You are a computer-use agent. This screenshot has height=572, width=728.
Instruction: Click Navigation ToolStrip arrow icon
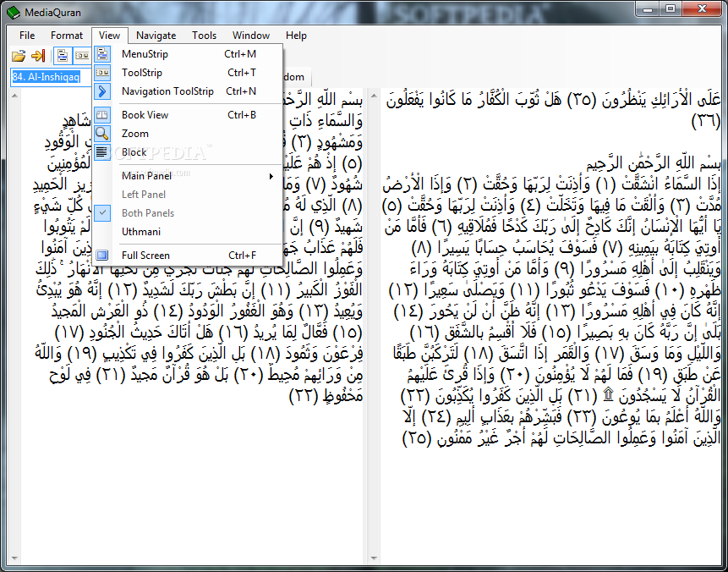click(x=102, y=91)
